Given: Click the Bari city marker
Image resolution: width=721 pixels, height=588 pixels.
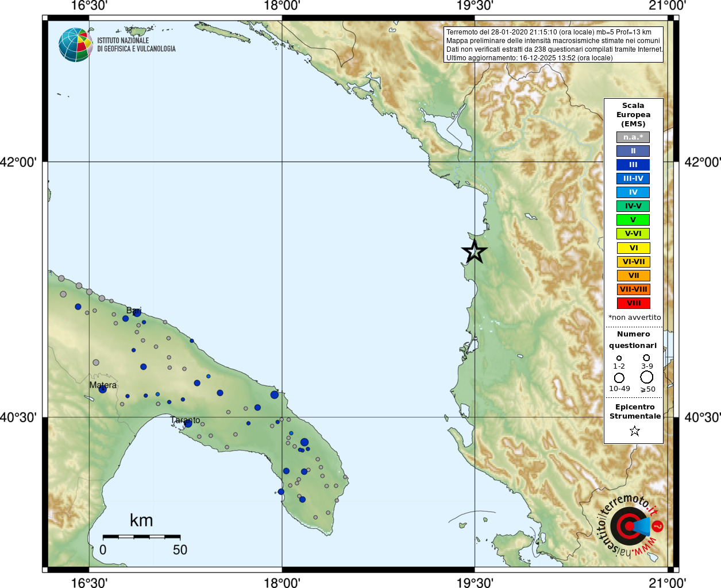Looking at the screenshot, I should (137, 313).
